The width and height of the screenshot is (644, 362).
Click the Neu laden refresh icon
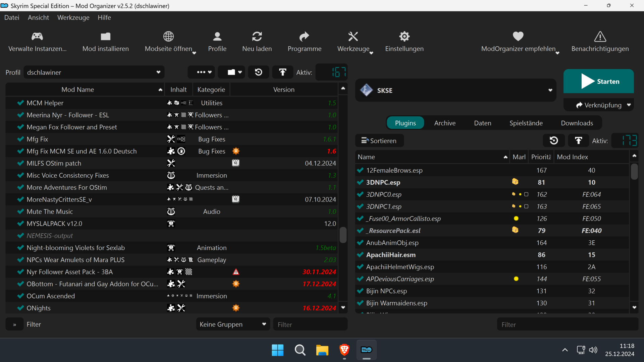pos(257,36)
